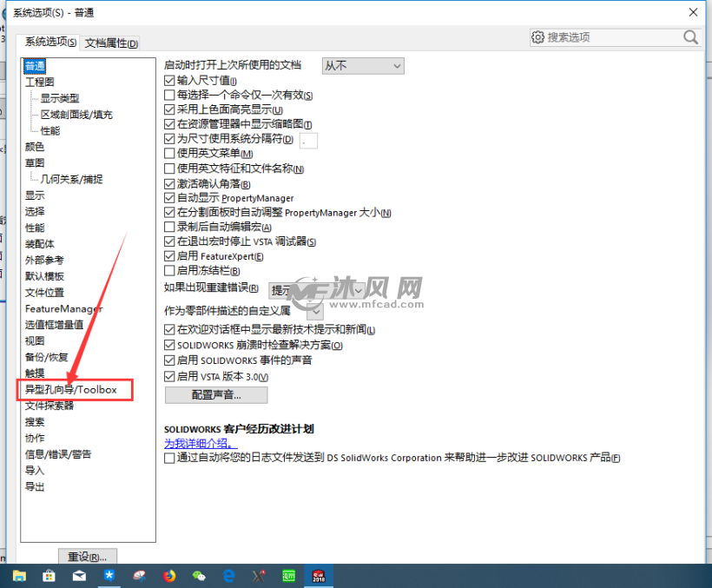Screen dimensions: 712x588
Task: Select 视图 in the options tree
Action: coord(35,341)
